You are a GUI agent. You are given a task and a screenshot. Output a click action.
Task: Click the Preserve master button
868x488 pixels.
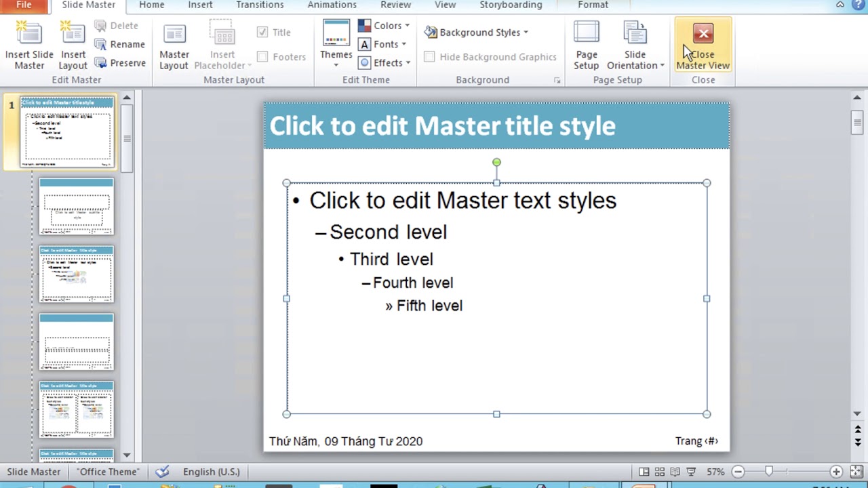[120, 62]
